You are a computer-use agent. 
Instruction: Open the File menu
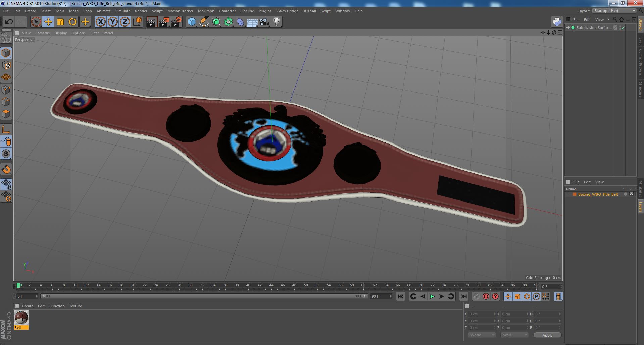[x=6, y=11]
